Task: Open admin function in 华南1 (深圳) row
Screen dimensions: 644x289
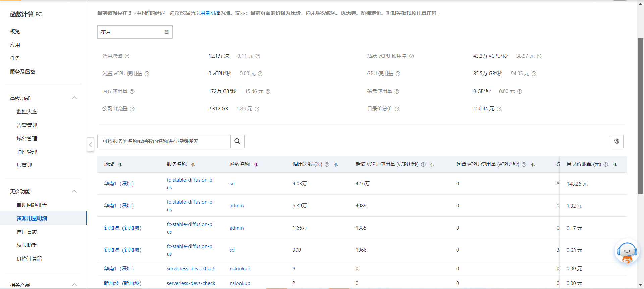Action: pos(236,206)
